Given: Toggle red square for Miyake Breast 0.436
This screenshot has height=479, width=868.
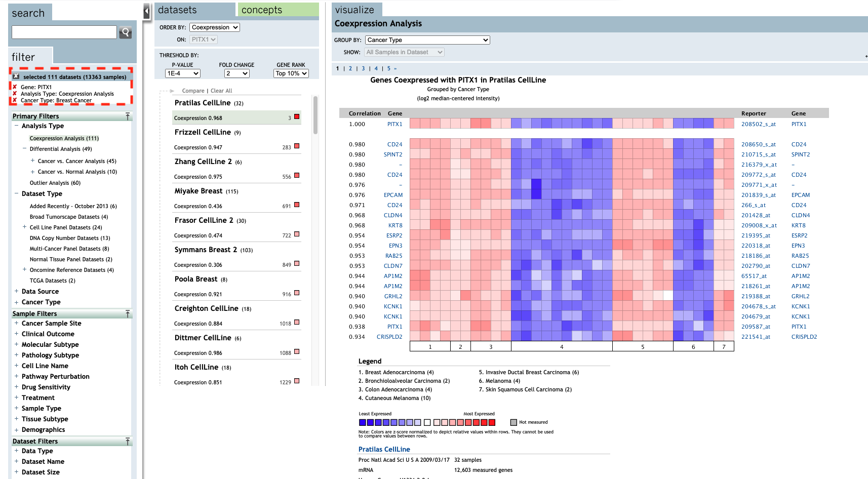Looking at the screenshot, I should click(x=297, y=205).
